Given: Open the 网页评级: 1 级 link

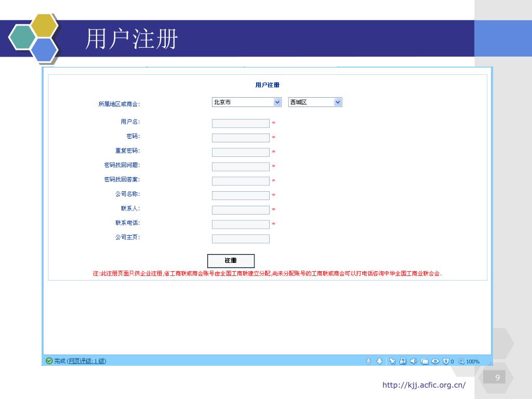Looking at the screenshot, I should (x=87, y=361).
